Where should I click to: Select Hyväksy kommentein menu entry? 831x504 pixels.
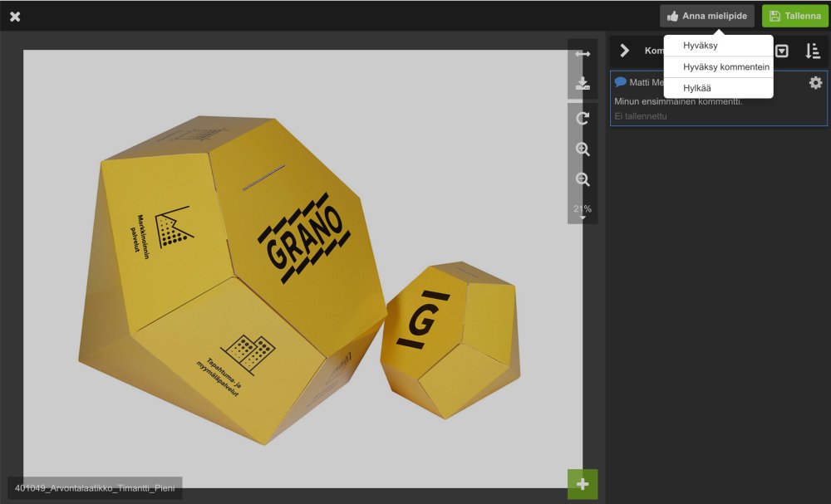pos(718,66)
